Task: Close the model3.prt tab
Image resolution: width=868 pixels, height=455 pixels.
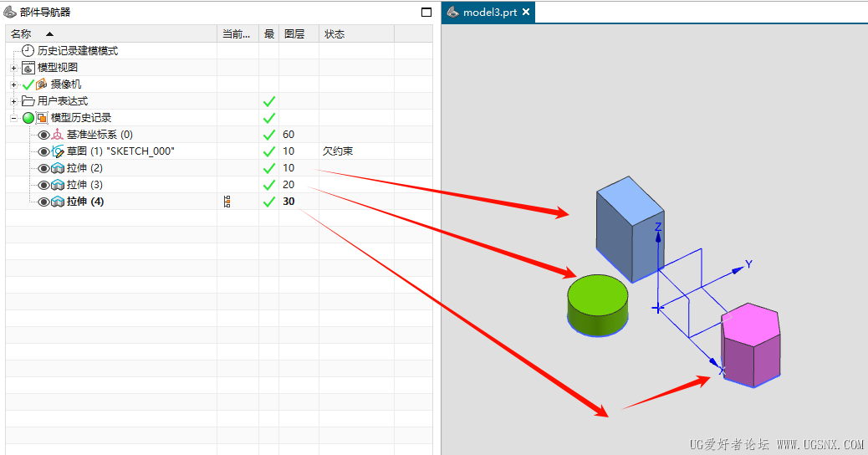Action: pos(526,12)
